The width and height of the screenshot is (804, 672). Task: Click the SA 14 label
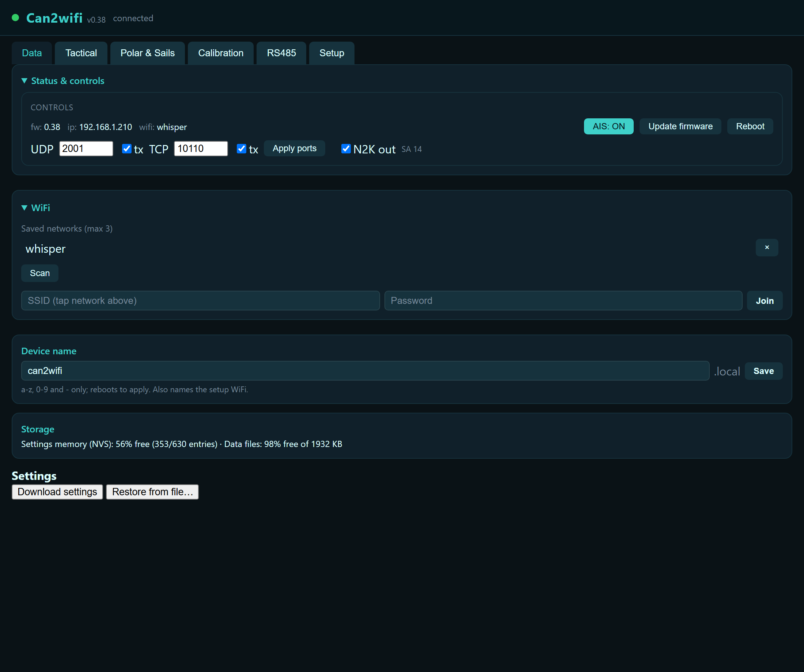[x=412, y=149]
